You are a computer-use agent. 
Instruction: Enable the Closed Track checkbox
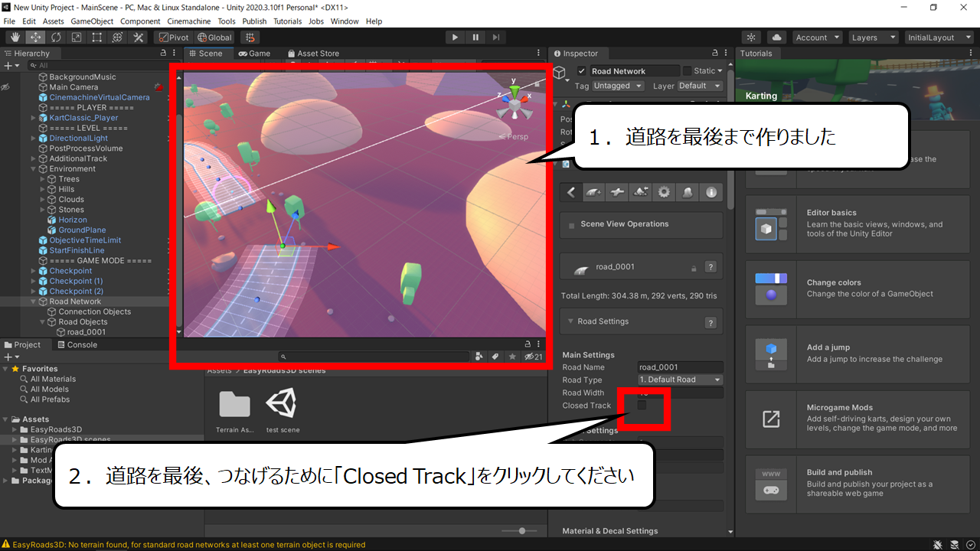pos(642,405)
